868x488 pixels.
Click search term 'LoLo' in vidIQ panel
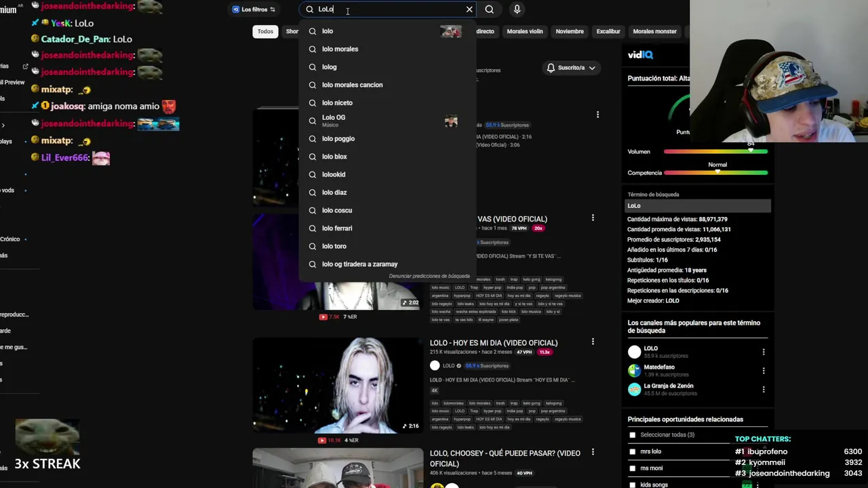(697, 205)
